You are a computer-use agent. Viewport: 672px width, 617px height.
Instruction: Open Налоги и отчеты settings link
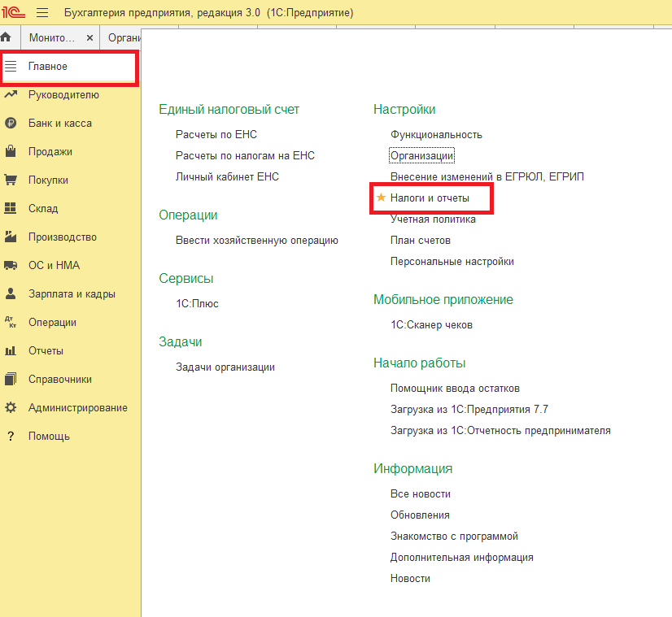click(x=429, y=198)
